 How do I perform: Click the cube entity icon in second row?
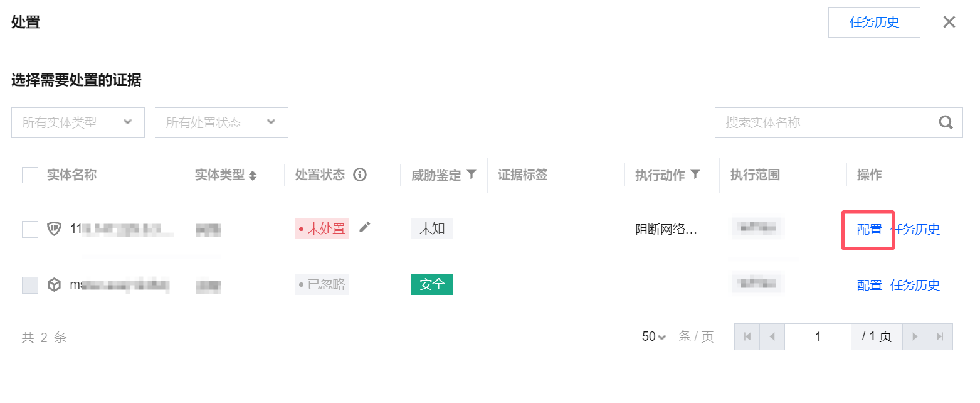point(55,285)
